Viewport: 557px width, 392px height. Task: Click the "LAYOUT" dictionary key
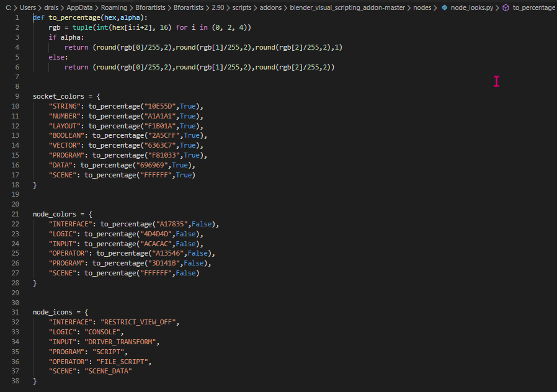65,126
